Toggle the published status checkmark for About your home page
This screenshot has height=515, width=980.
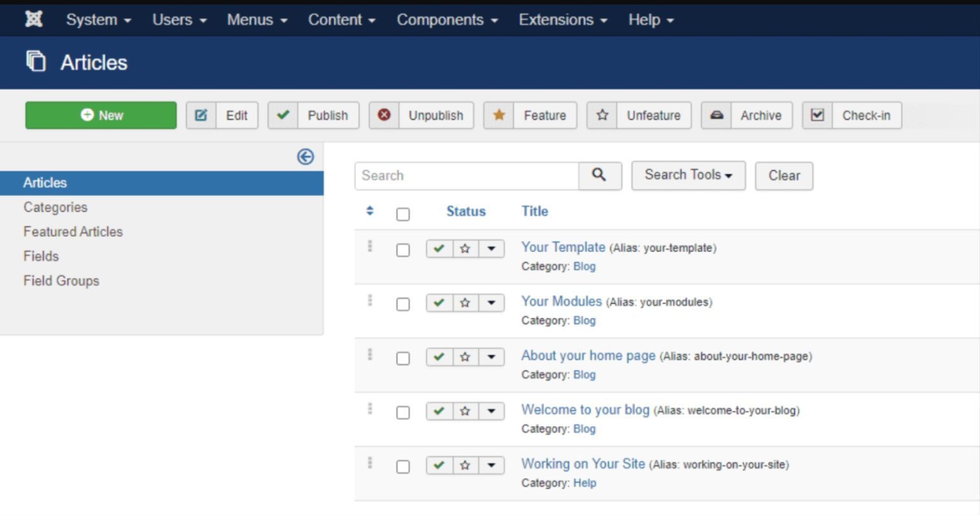coord(438,357)
